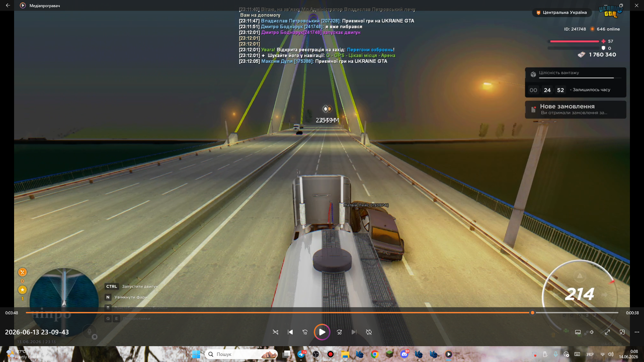This screenshot has height=362, width=644.
Task: Click the remaining time 0:00:38 label
Action: pos(632,313)
